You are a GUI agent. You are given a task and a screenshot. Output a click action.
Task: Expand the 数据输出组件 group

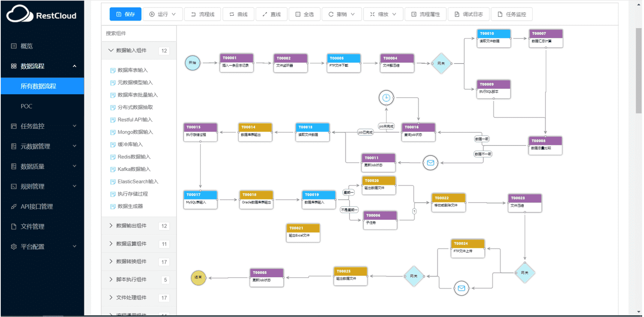tap(139, 226)
